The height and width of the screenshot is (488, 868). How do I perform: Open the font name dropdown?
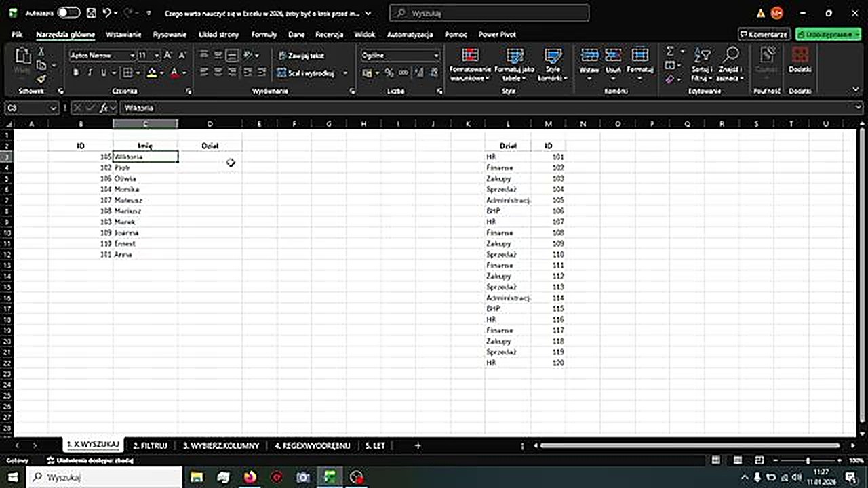tap(132, 56)
